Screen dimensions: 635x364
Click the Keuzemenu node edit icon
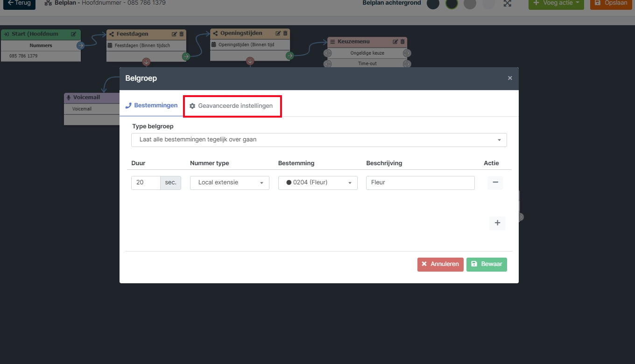click(x=395, y=42)
